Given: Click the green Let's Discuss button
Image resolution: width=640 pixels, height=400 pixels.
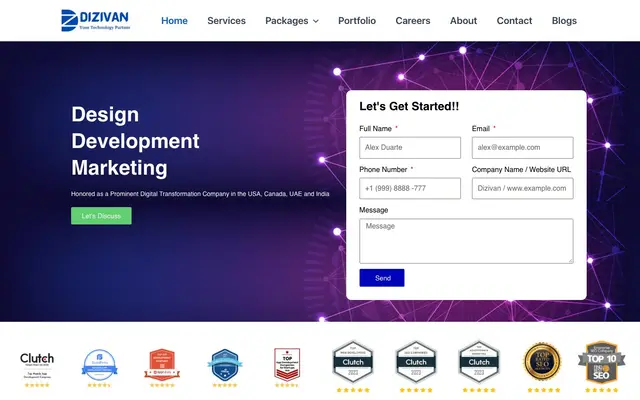Looking at the screenshot, I should coord(101,216).
